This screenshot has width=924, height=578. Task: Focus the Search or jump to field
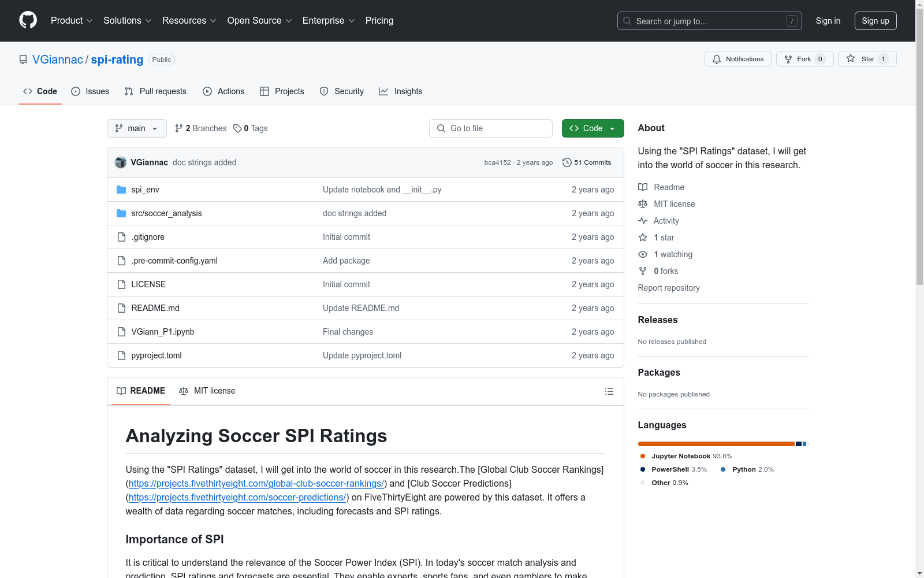(710, 21)
